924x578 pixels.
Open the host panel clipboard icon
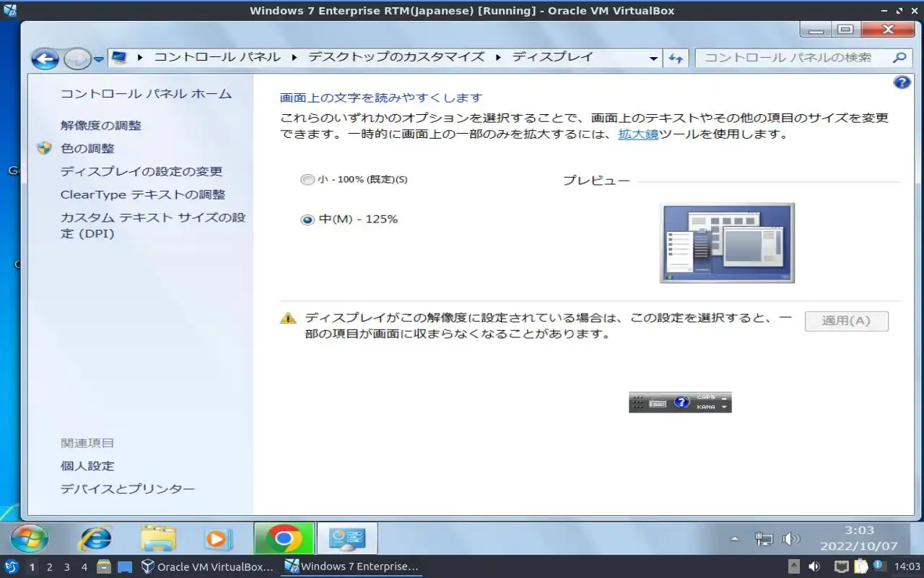click(x=861, y=567)
